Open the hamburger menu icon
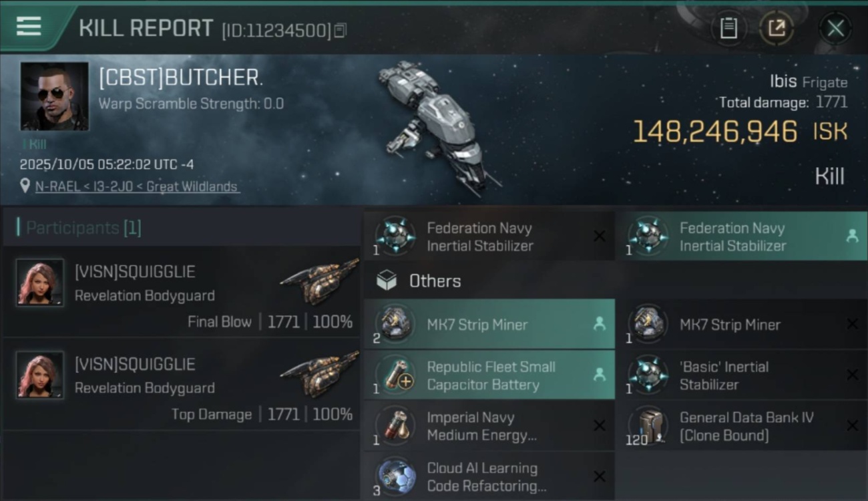This screenshot has width=868, height=501. (x=29, y=26)
